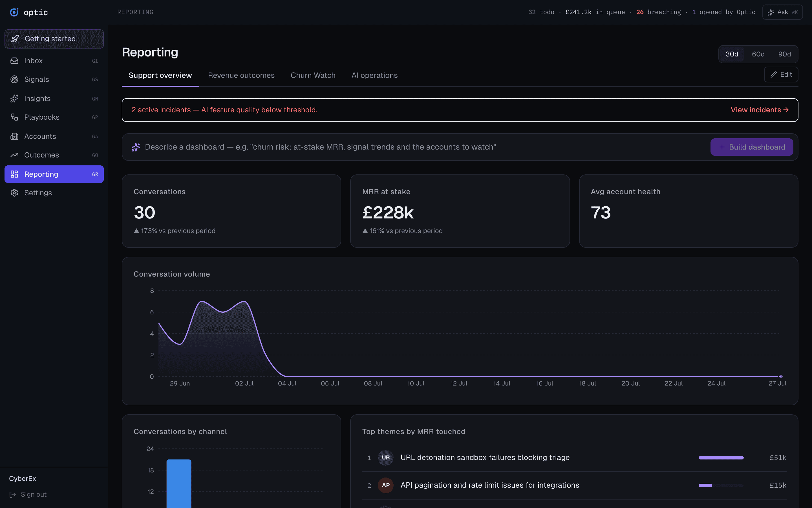Select the 30d time range

[x=732, y=54]
